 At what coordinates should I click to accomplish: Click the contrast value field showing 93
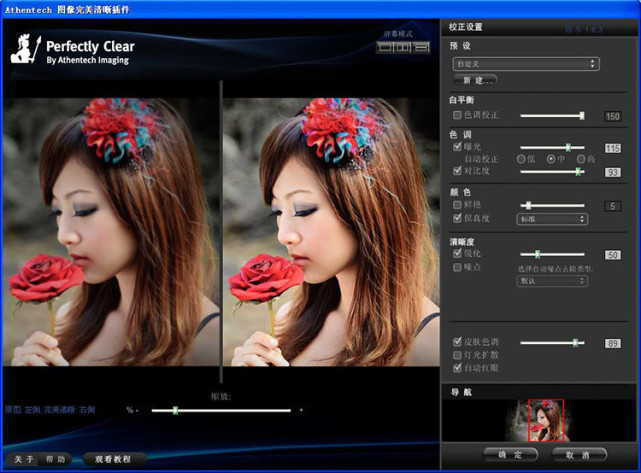[x=612, y=172]
